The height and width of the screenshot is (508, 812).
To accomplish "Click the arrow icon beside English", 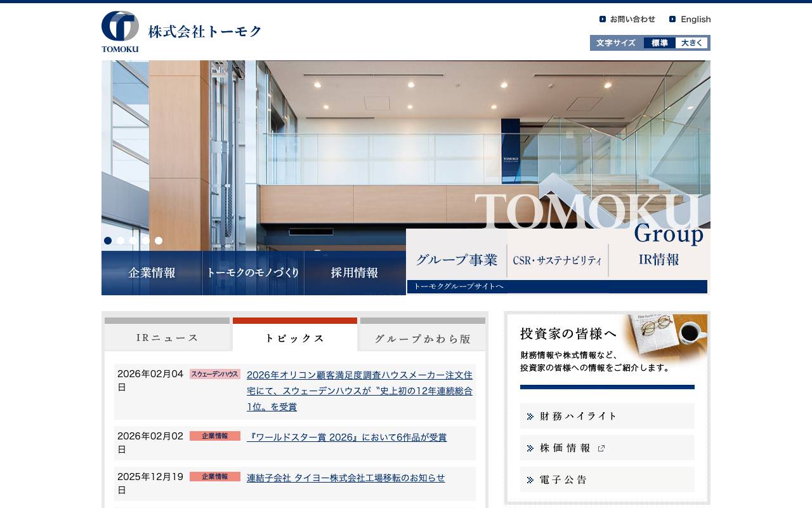I will point(672,19).
